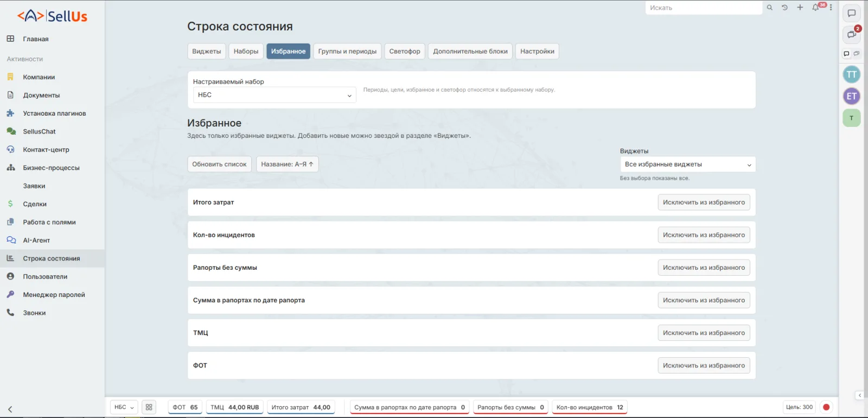Viewport: 868px width, 418px height.
Task: Switch to the Виджеты tab
Action: [207, 52]
